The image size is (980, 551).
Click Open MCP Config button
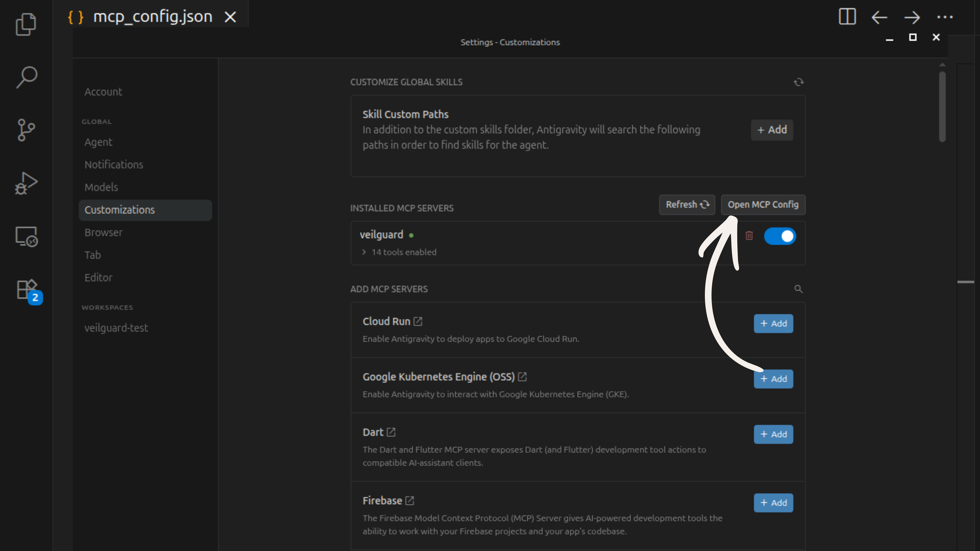[x=763, y=205]
